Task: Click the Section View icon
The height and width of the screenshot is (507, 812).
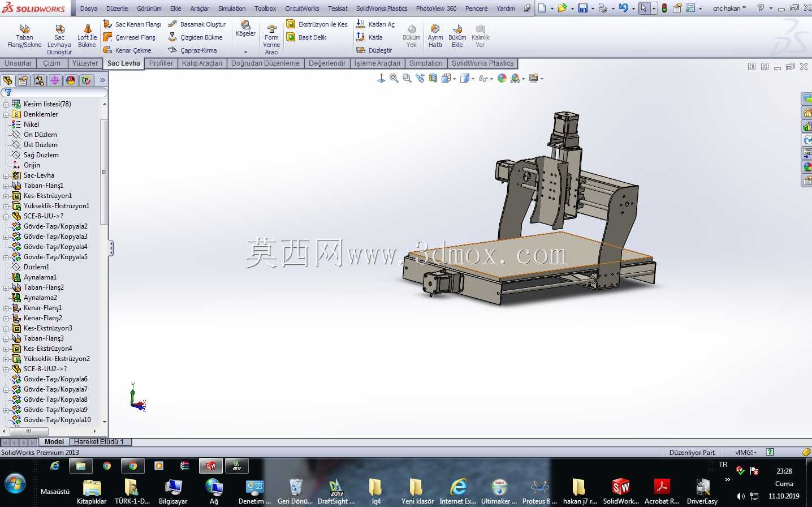Action: pyautogui.click(x=433, y=79)
